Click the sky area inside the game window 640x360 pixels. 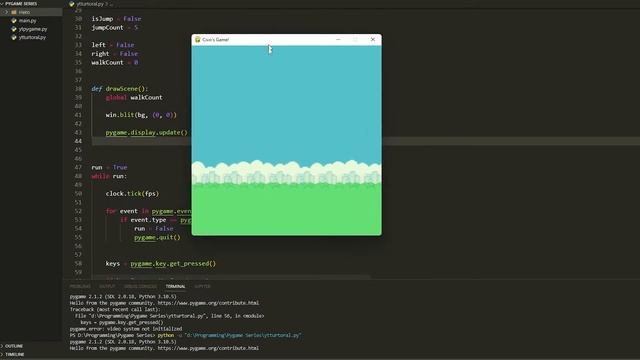coord(287,102)
